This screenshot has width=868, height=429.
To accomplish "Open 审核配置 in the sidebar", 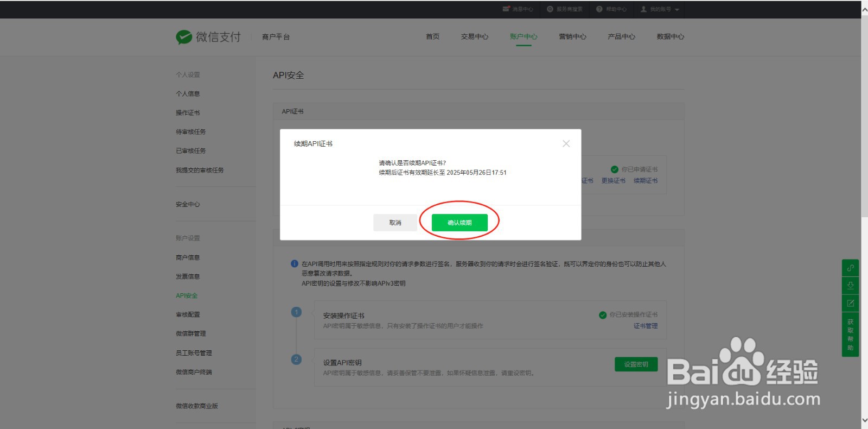I will [x=188, y=314].
